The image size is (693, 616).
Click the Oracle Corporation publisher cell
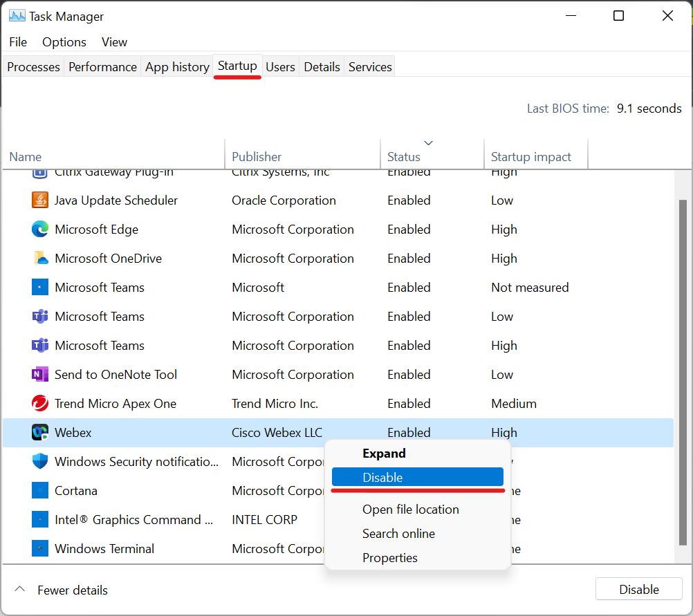[x=284, y=200]
